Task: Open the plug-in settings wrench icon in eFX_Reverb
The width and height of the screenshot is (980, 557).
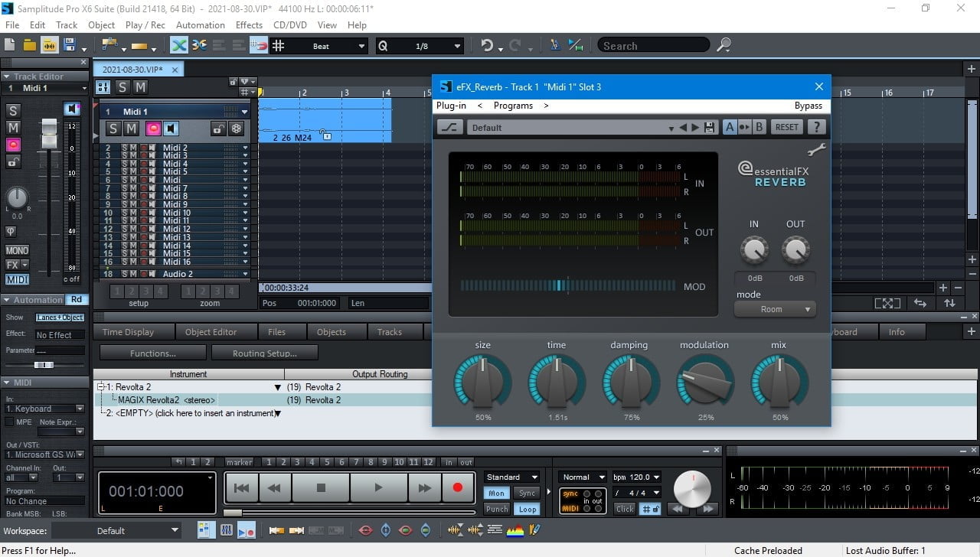Action: 817,150
